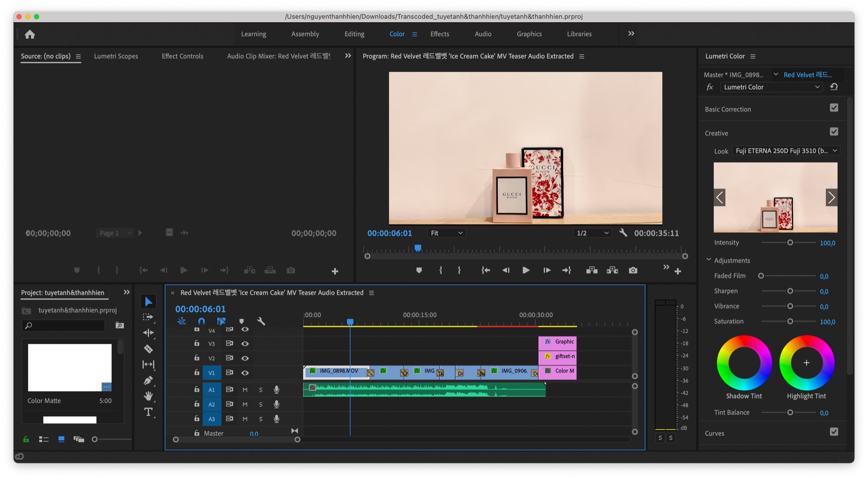Show previous Look preview arrow
868x479 pixels.
(x=720, y=198)
